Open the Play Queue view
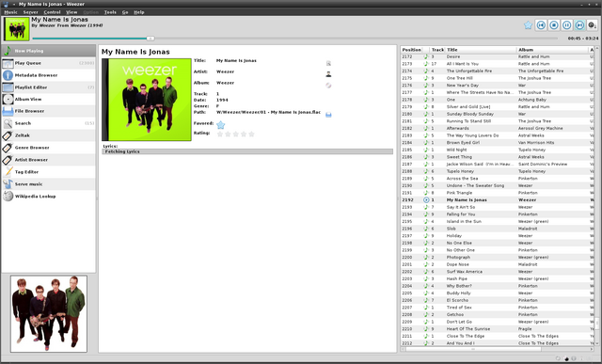 pyautogui.click(x=48, y=63)
